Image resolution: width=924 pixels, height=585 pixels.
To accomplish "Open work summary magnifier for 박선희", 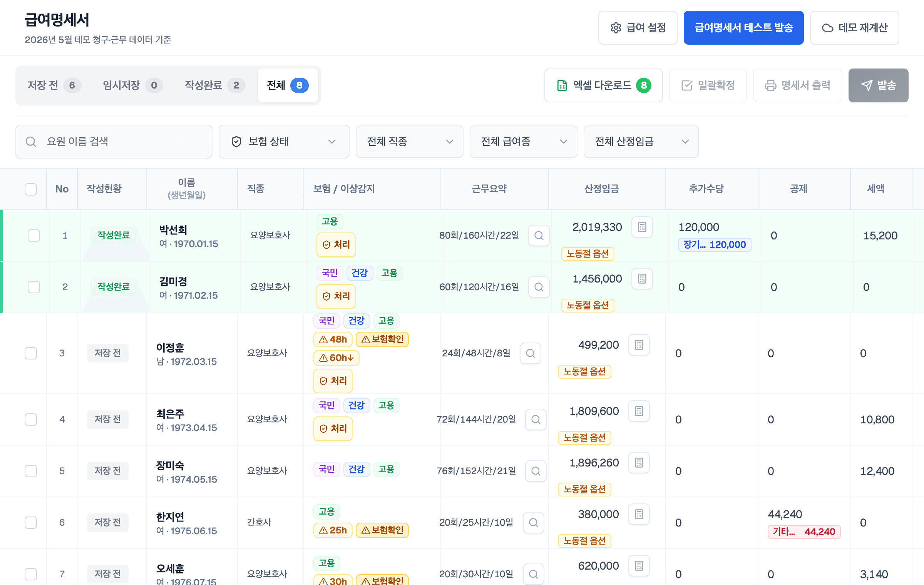I will pos(539,235).
